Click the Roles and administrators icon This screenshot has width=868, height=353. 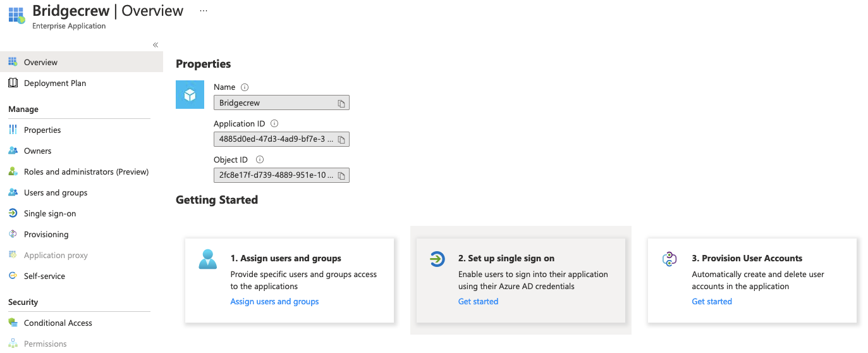(13, 171)
